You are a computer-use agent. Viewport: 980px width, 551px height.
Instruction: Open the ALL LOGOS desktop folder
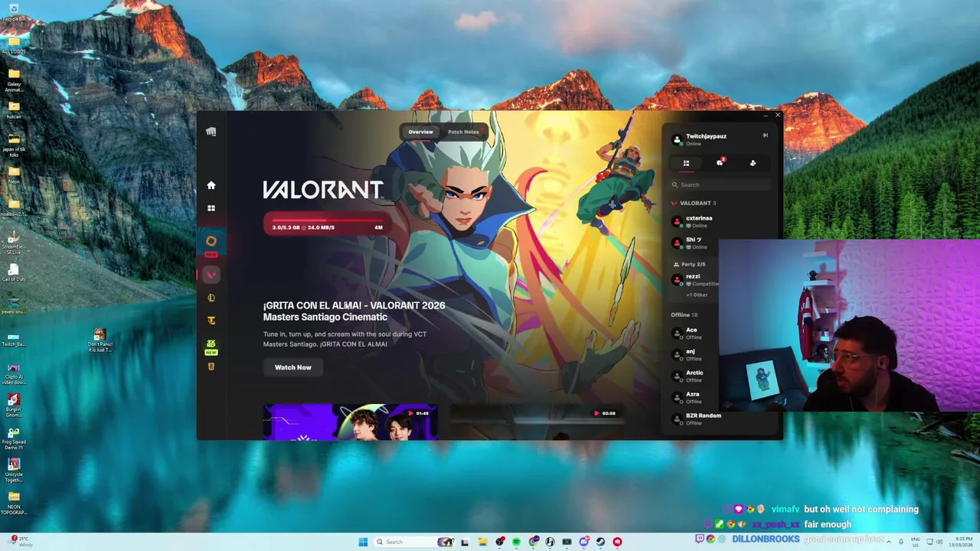[14, 44]
